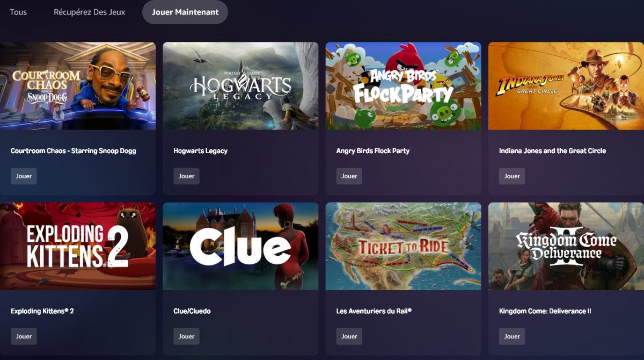Open the Clue game cover image
The width and height of the screenshot is (644, 360).
point(240,246)
